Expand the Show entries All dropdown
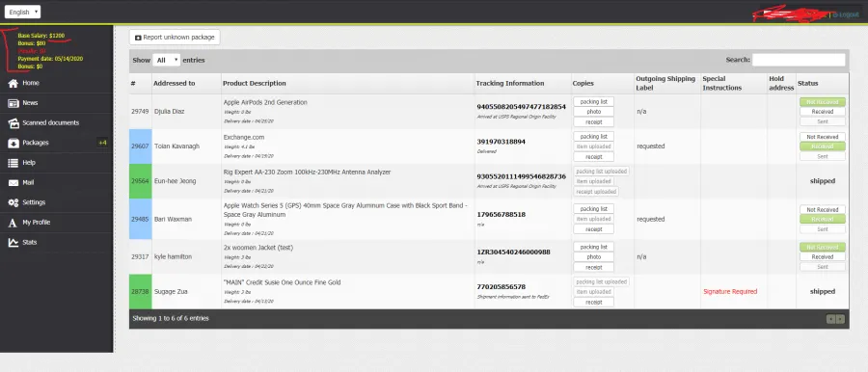868x372 pixels. tap(167, 60)
